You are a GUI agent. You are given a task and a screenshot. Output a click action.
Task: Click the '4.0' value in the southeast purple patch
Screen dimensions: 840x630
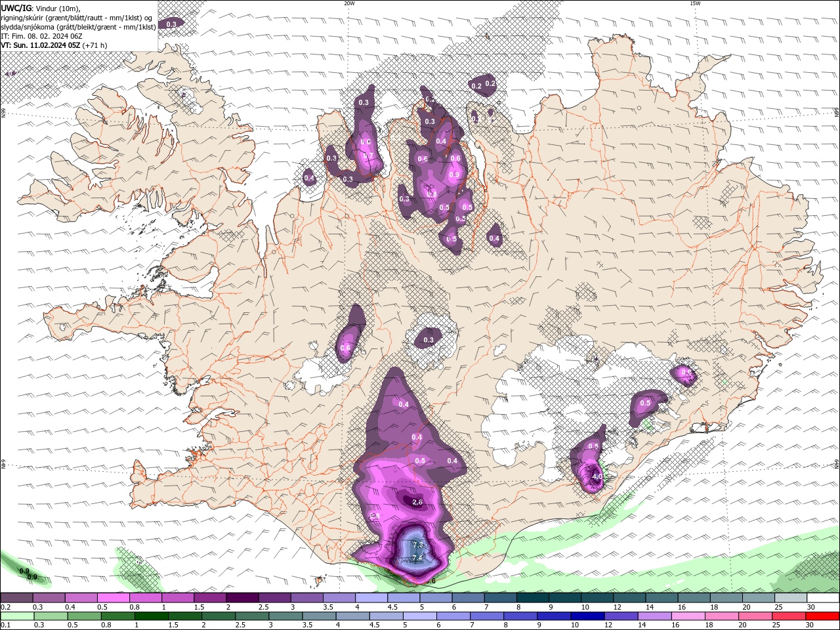tap(597, 476)
